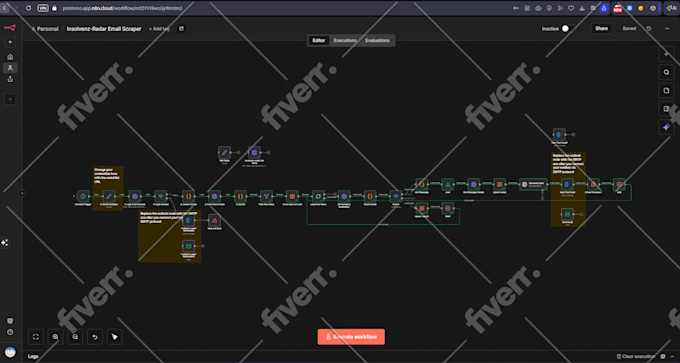Toggle the workflow Inactive switch
680x363 pixels.
tap(567, 29)
